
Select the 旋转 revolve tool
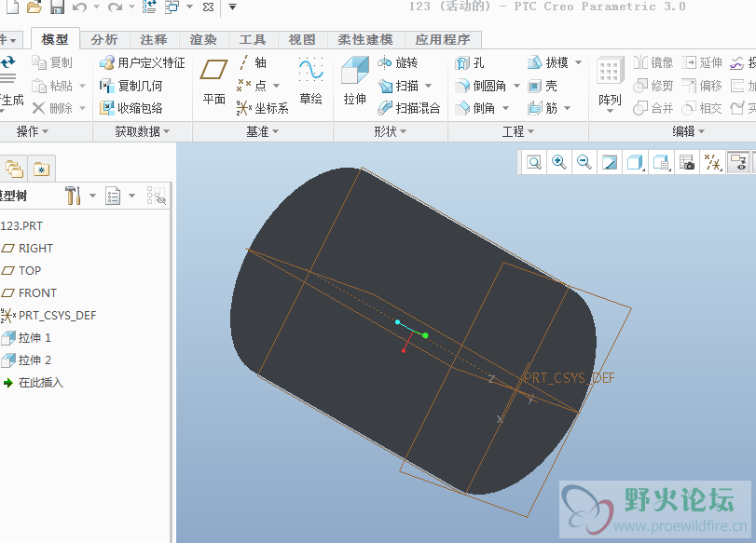pos(398,62)
